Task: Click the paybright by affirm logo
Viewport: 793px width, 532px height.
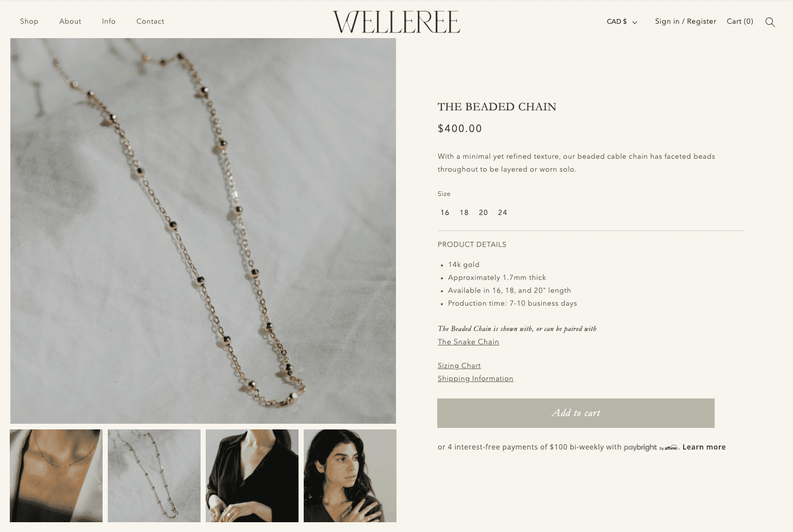Action: click(651, 447)
